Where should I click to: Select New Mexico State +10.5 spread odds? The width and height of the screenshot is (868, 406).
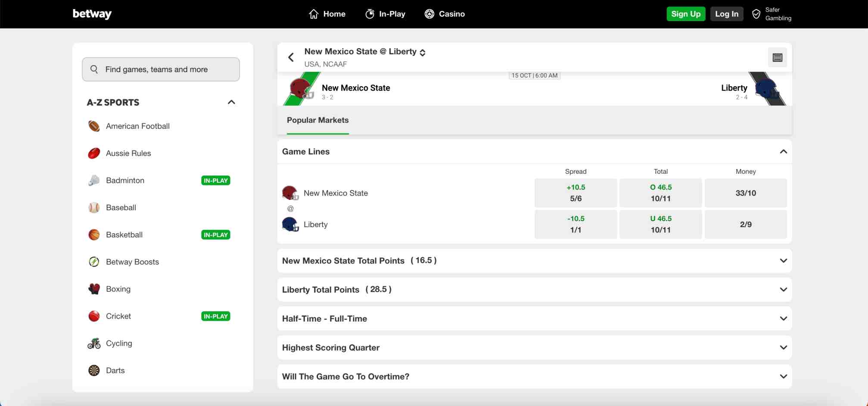pyautogui.click(x=576, y=193)
